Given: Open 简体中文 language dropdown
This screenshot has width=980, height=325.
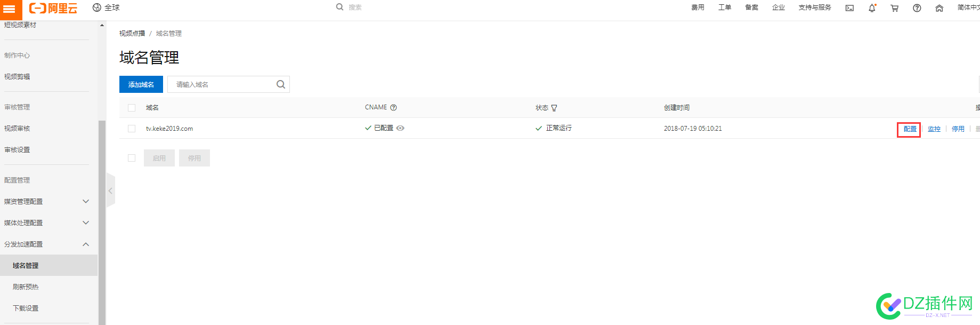Looking at the screenshot, I should tap(968, 7).
